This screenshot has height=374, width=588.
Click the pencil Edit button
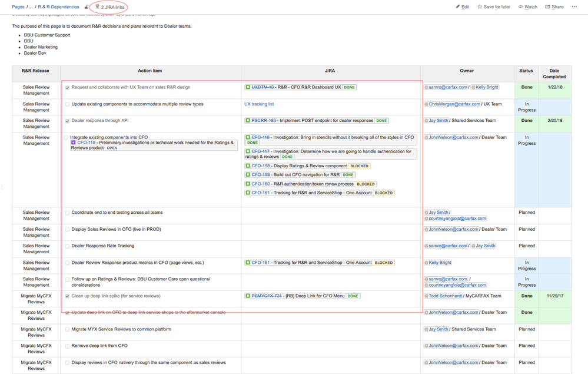tap(463, 6)
